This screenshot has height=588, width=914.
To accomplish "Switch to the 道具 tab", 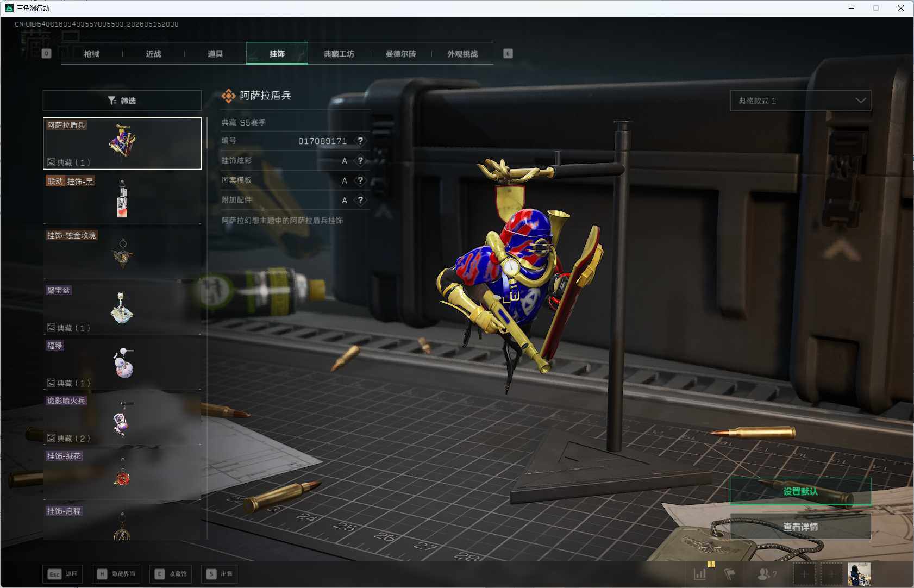I will [215, 54].
